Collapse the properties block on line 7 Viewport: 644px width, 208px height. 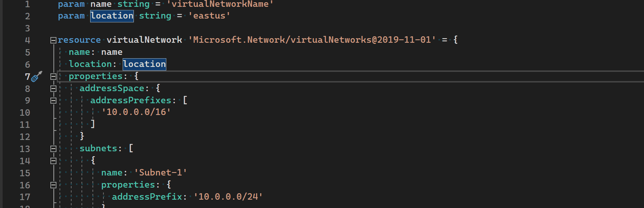53,76
